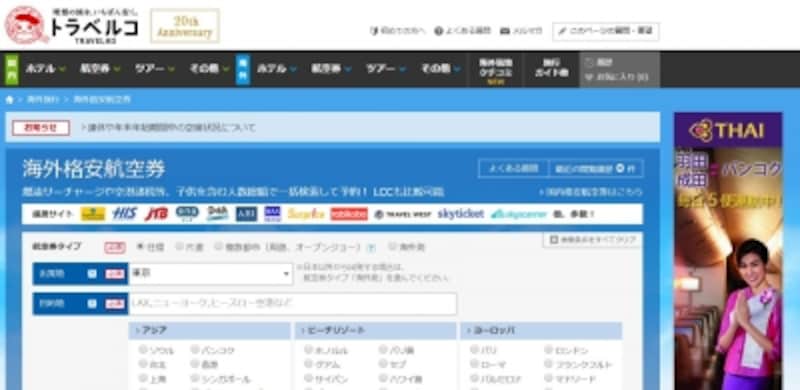The image size is (800, 390).
Task: Click the JTB partner site logo
Action: (x=156, y=214)
